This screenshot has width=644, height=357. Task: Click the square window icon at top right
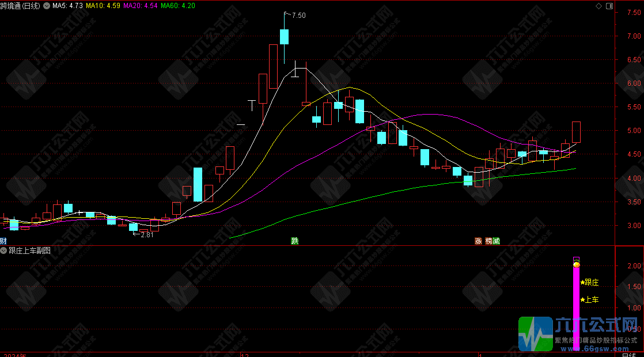608,6
